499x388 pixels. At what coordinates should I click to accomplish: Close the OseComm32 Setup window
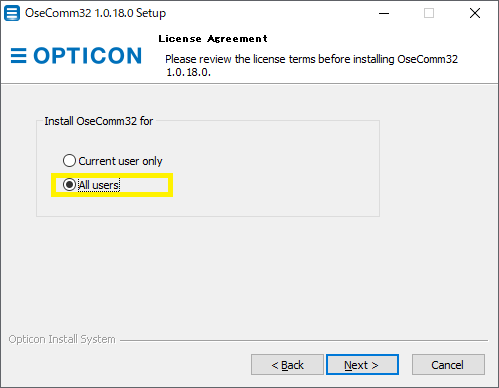click(475, 13)
